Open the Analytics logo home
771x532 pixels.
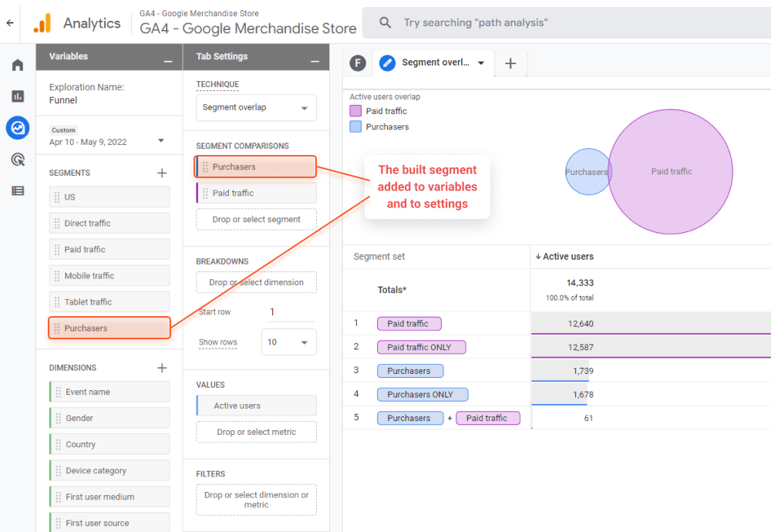(x=42, y=22)
